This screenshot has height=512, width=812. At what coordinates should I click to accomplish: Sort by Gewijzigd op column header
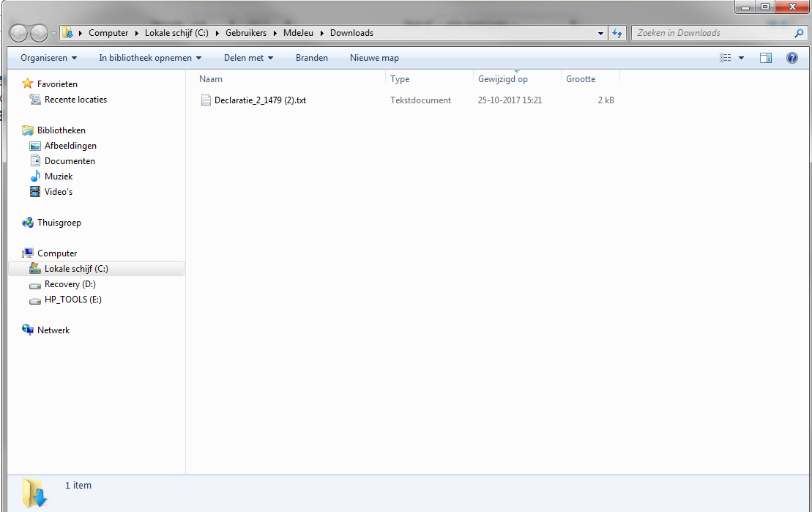coord(503,79)
